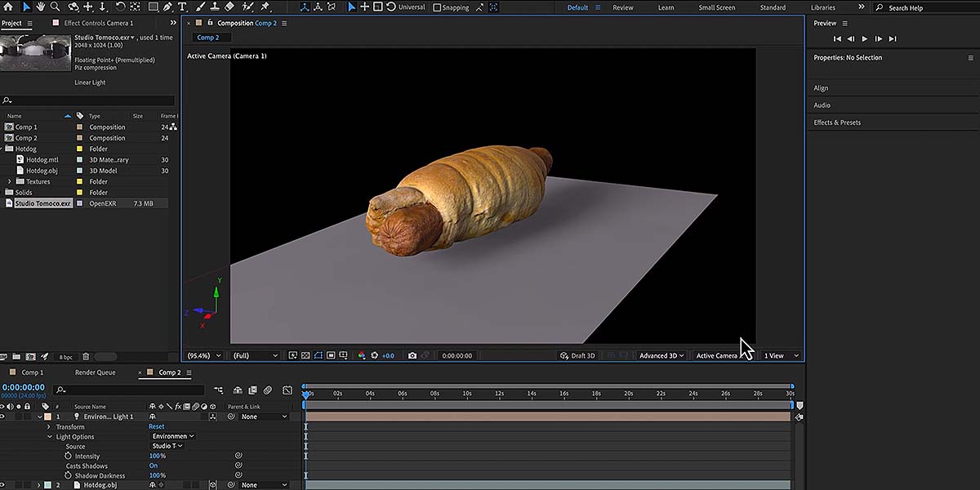This screenshot has height=490, width=980.
Task: Reset exposure using the aperture icon
Action: point(375,356)
